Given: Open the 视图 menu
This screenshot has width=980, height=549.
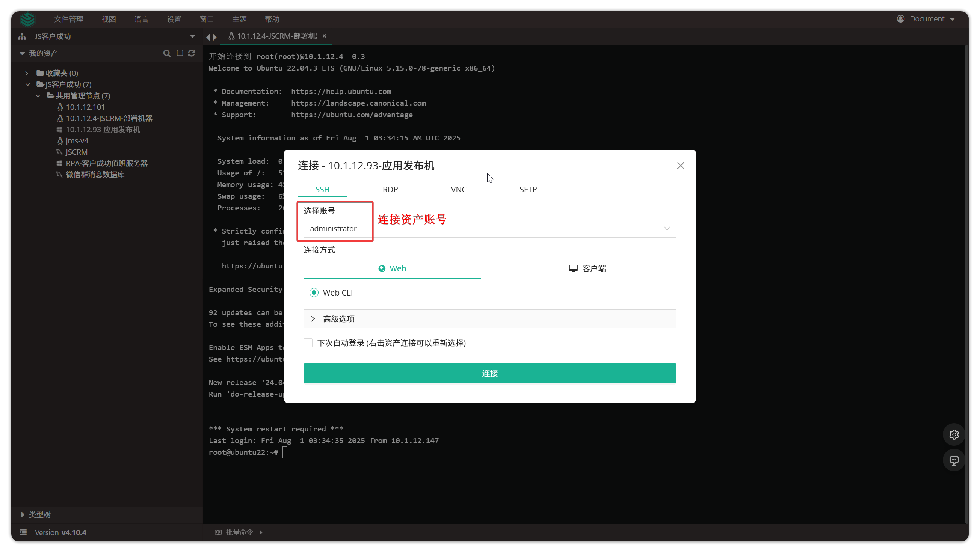Looking at the screenshot, I should point(109,19).
